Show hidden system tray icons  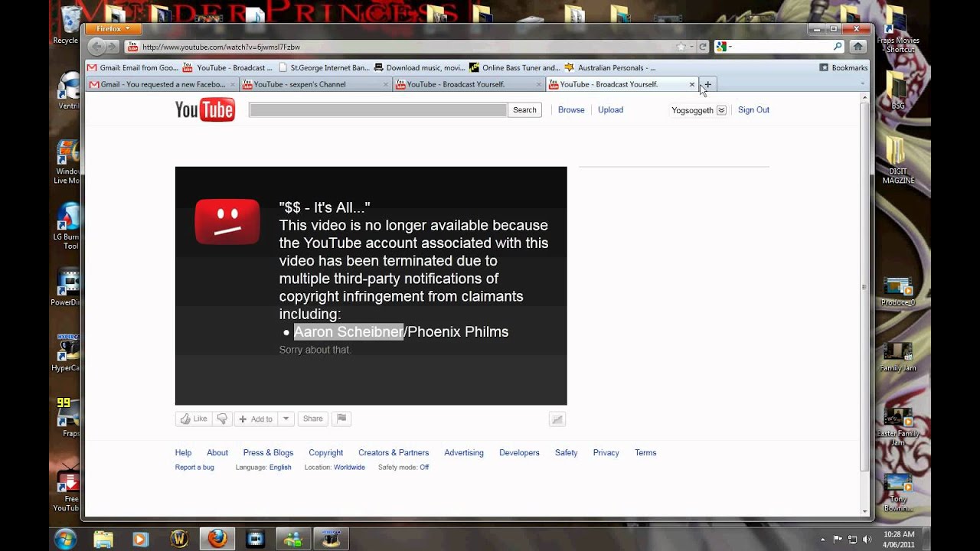823,539
